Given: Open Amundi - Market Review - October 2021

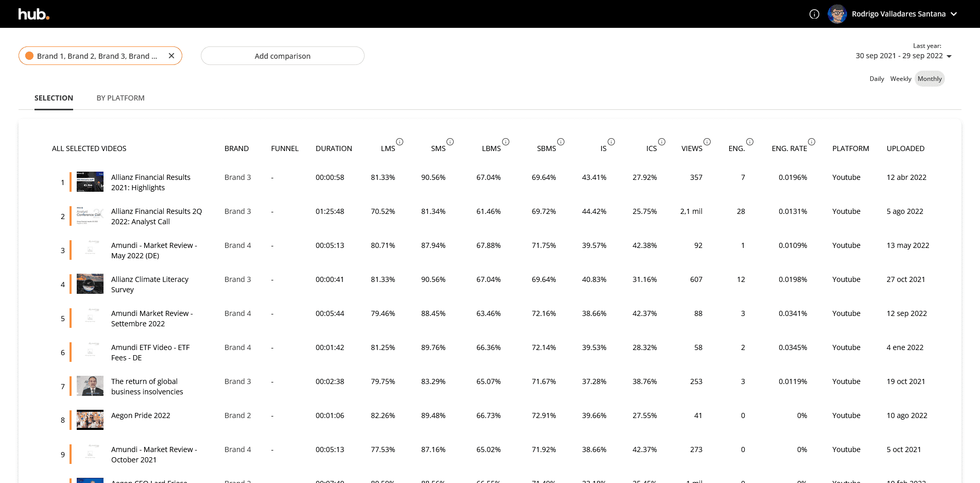Looking at the screenshot, I should (x=154, y=455).
